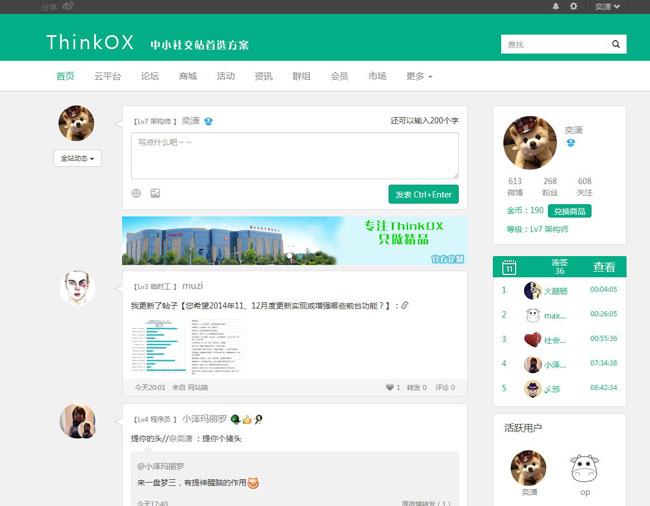This screenshot has height=506, width=650.
Task: Click avatar of 火腿肠 in check-in ranking
Action: click(533, 291)
